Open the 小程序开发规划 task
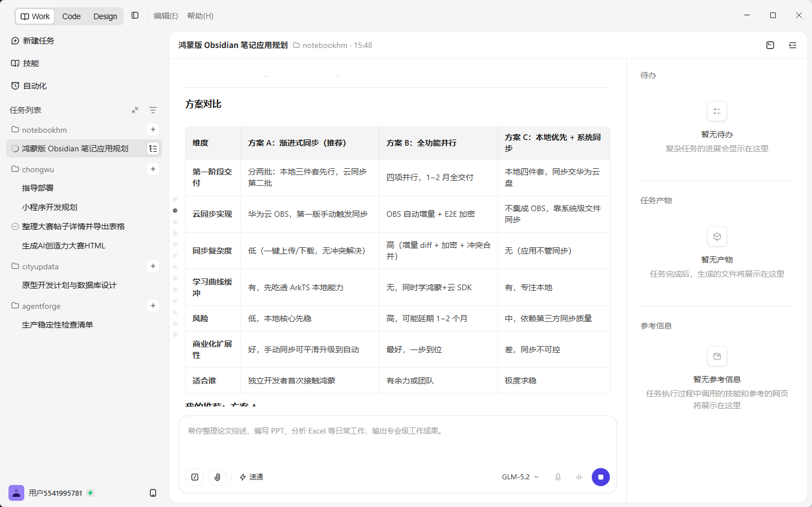 50,207
